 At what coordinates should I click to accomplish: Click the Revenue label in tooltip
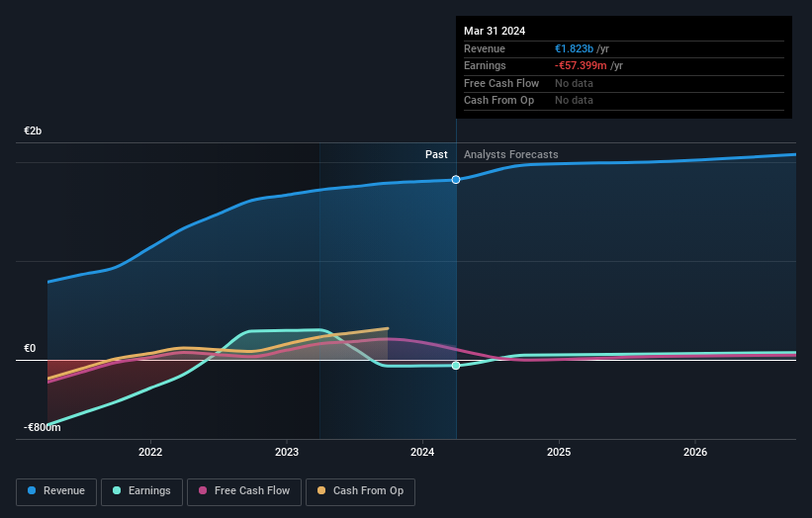[x=485, y=48]
